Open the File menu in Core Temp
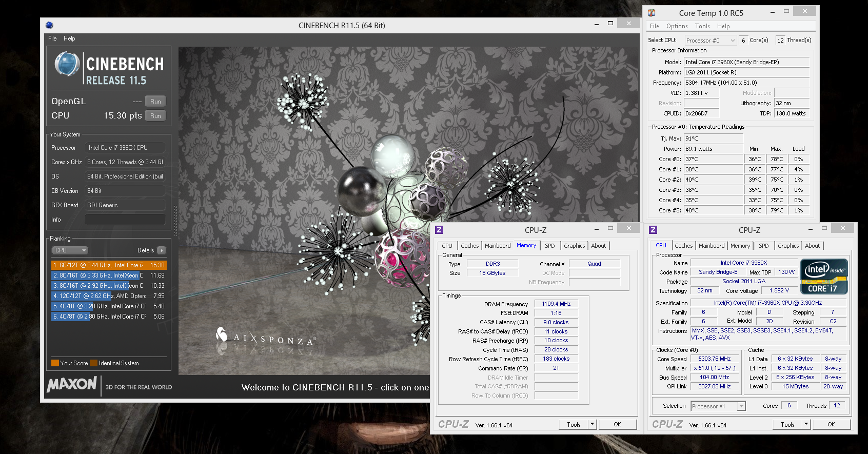This screenshot has height=454, width=868. 654,26
